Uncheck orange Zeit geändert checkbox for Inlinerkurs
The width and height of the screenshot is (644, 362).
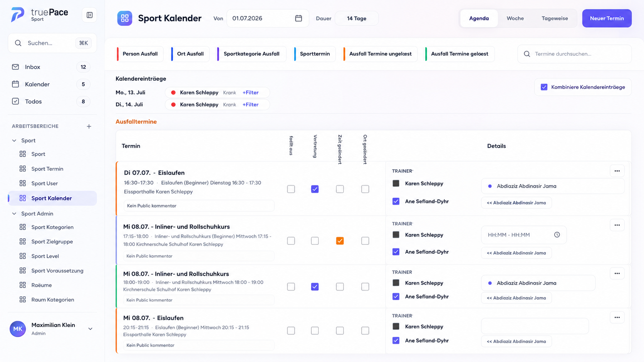click(340, 241)
